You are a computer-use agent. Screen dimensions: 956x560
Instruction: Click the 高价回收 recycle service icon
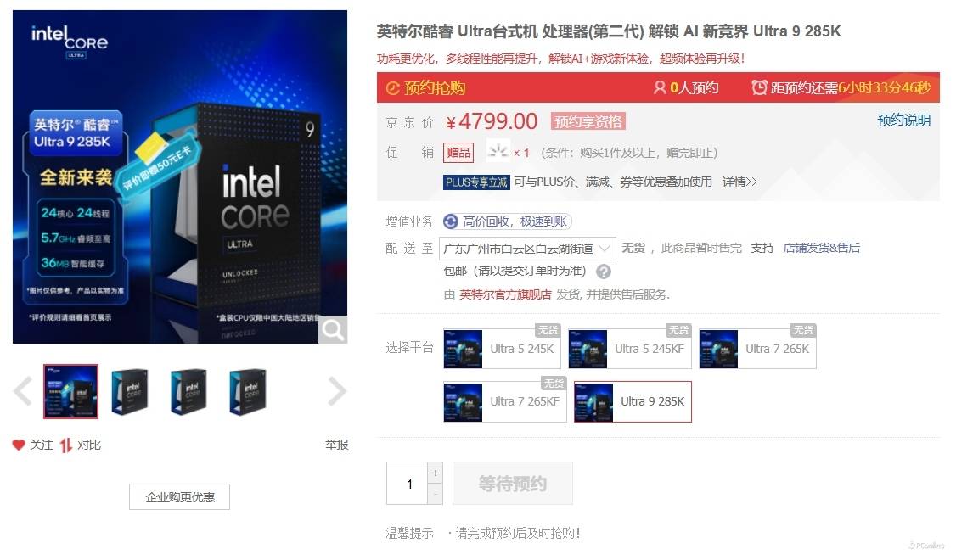[x=451, y=221]
